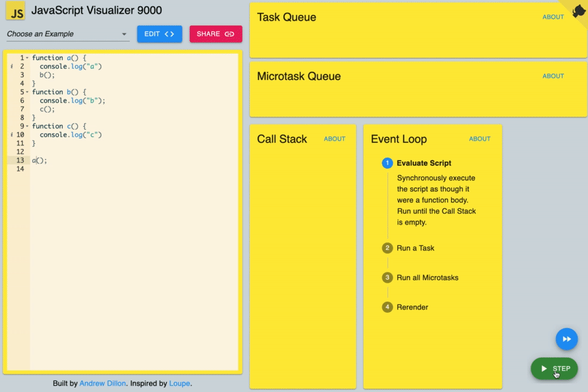Click the Run all Microtasks step circle
Image resolution: width=588 pixels, height=392 pixels.
point(389,277)
